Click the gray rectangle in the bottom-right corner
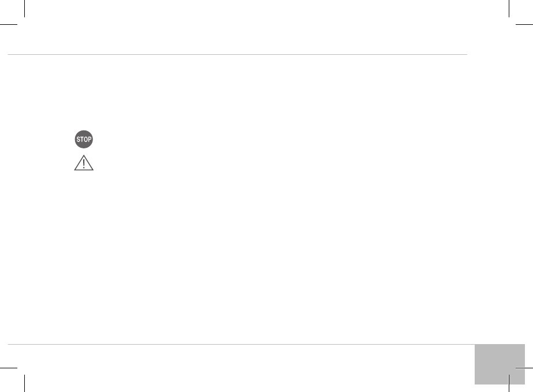 [500, 364]
